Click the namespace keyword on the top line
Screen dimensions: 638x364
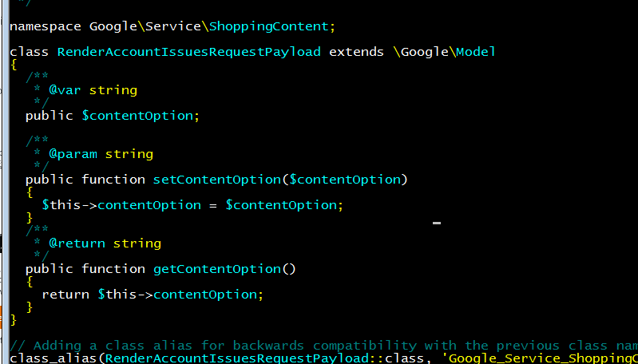click(46, 27)
